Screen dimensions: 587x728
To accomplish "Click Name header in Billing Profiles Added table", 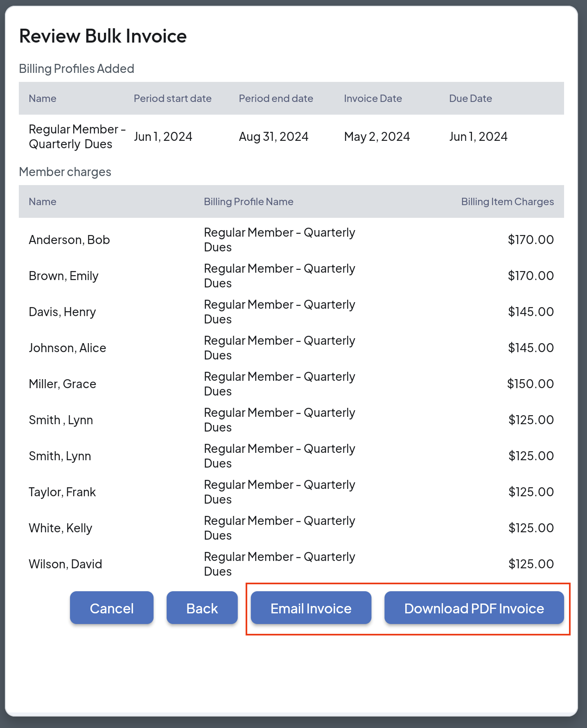I will tap(43, 98).
